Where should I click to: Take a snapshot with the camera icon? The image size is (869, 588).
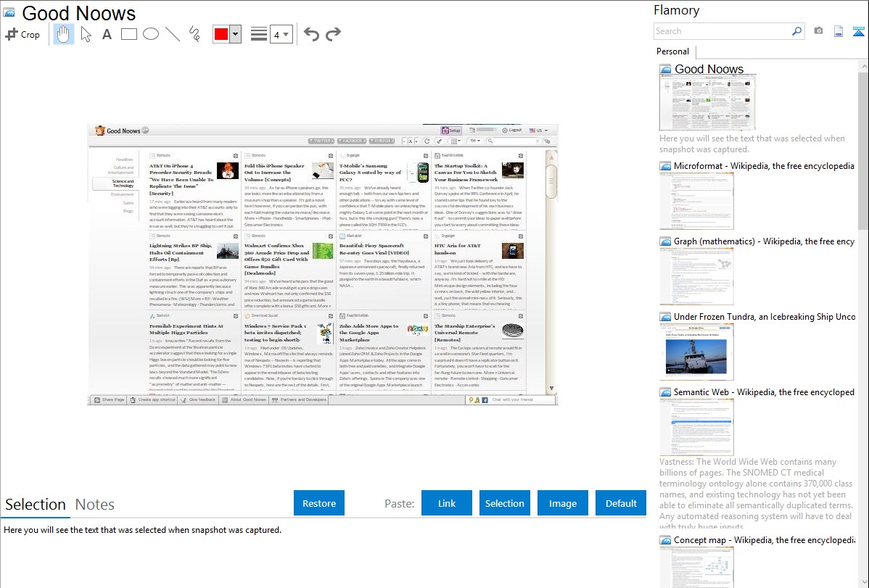[x=818, y=31]
